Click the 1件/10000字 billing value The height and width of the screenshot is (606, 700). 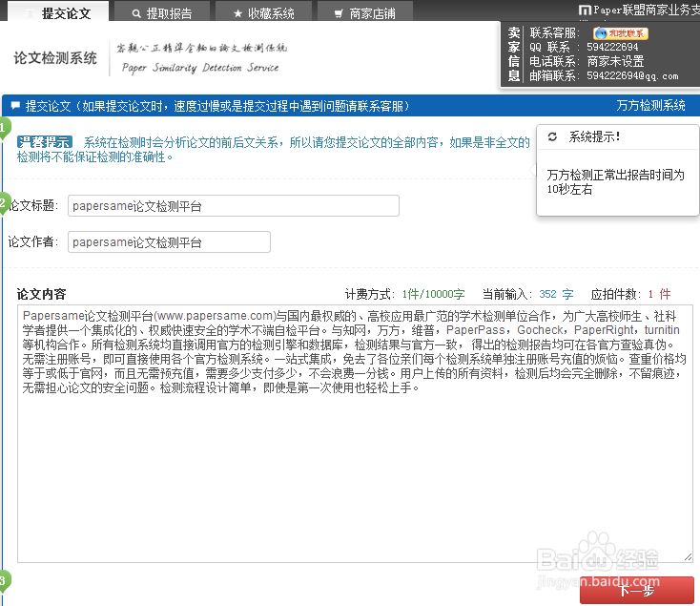433,294
